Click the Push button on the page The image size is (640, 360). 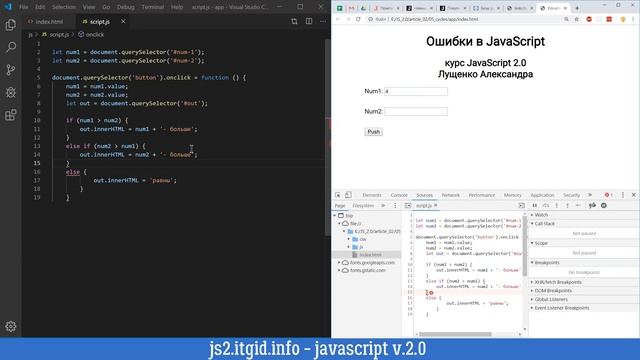click(x=373, y=132)
